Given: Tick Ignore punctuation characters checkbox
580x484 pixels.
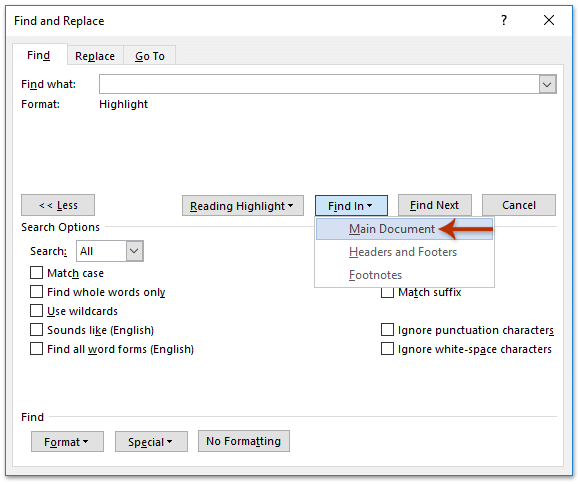Looking at the screenshot, I should [x=387, y=329].
